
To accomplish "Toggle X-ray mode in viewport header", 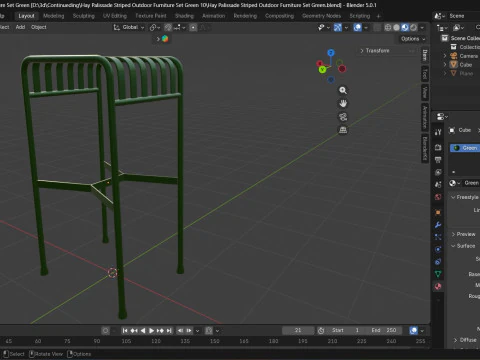I will 377,27.
